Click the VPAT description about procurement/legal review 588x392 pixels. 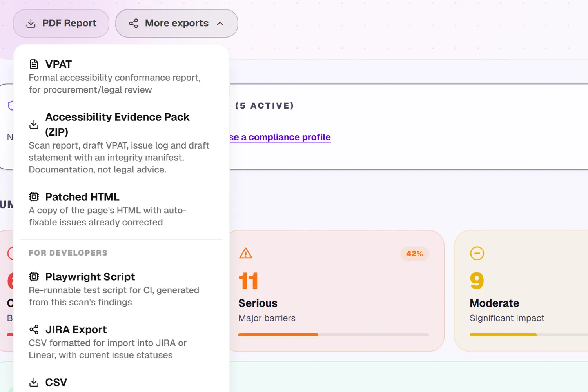pyautogui.click(x=114, y=84)
